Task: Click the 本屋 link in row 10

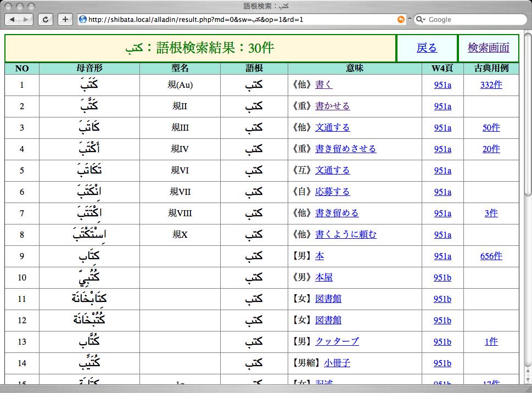Action: pyautogui.click(x=323, y=277)
